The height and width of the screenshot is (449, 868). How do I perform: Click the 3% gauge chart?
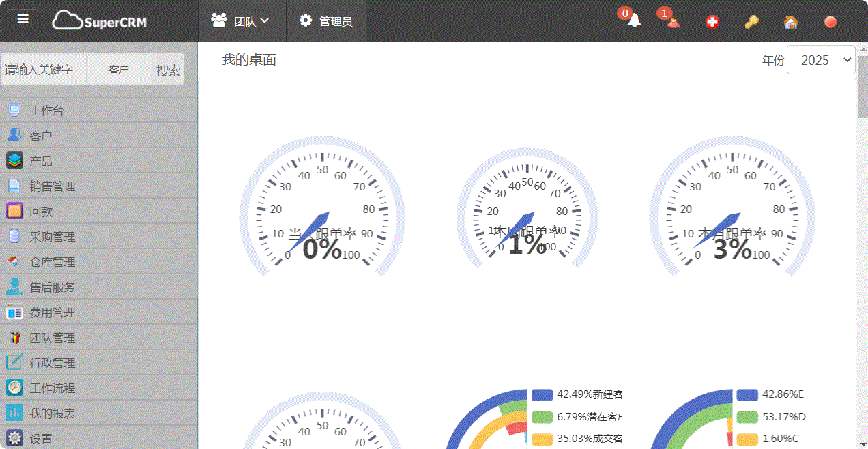[732, 207]
